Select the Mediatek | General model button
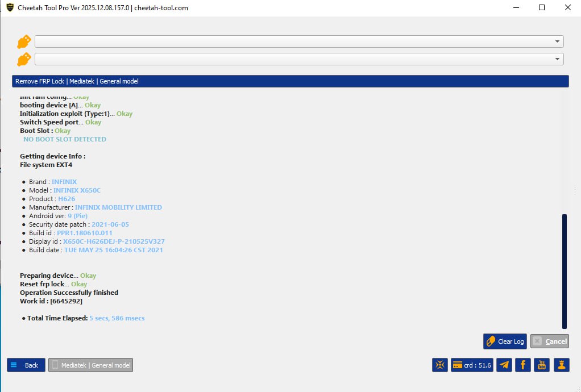The width and height of the screenshot is (581, 392). tap(90, 365)
